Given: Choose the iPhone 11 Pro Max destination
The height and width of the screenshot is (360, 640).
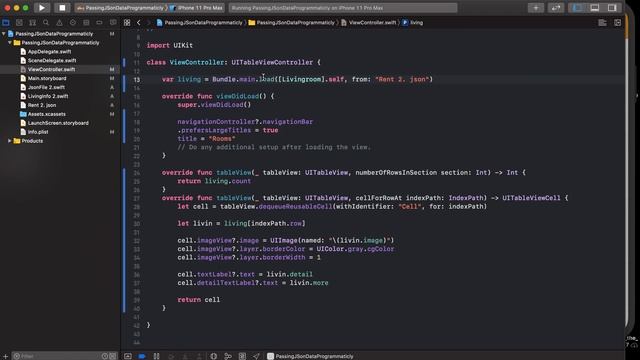Looking at the screenshot, I should (196, 8).
